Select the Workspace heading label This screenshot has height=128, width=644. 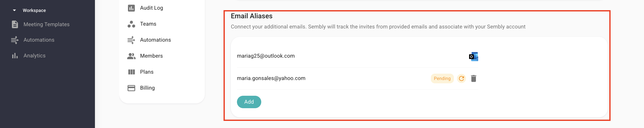[x=34, y=10]
